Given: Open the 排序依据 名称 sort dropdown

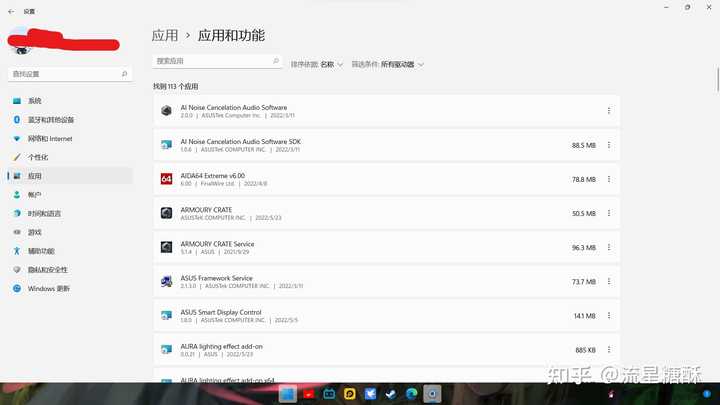Looking at the screenshot, I should coord(317,65).
